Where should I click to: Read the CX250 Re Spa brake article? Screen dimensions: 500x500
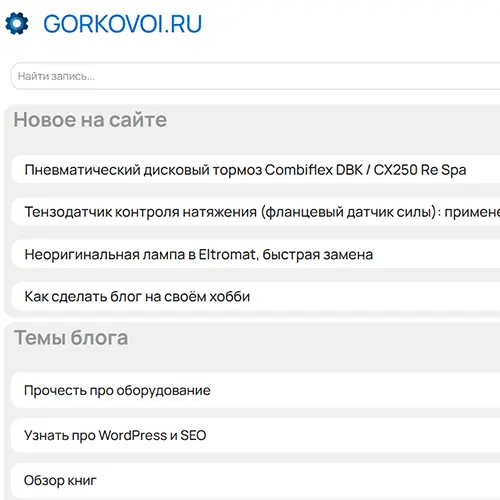point(256,170)
